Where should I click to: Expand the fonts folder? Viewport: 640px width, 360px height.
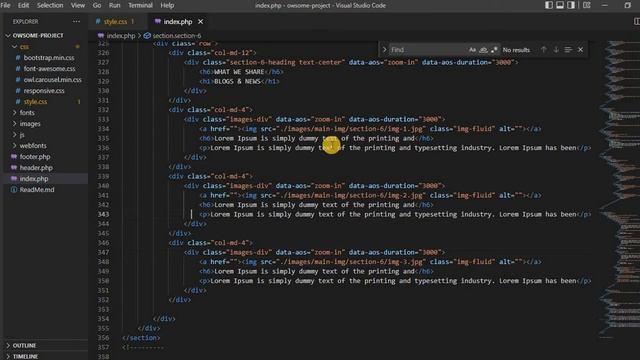(27, 113)
